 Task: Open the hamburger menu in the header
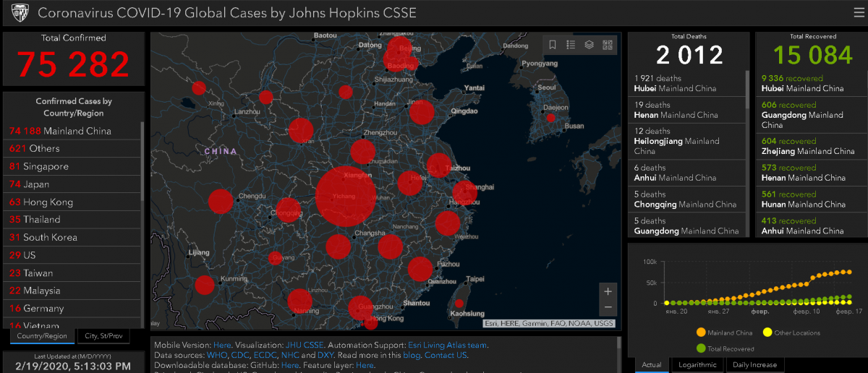pyautogui.click(x=859, y=12)
